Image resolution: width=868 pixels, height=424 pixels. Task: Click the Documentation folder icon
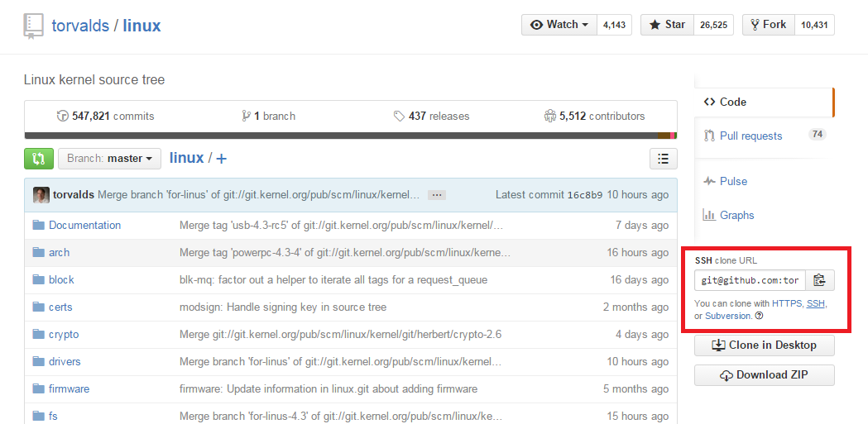click(x=38, y=225)
